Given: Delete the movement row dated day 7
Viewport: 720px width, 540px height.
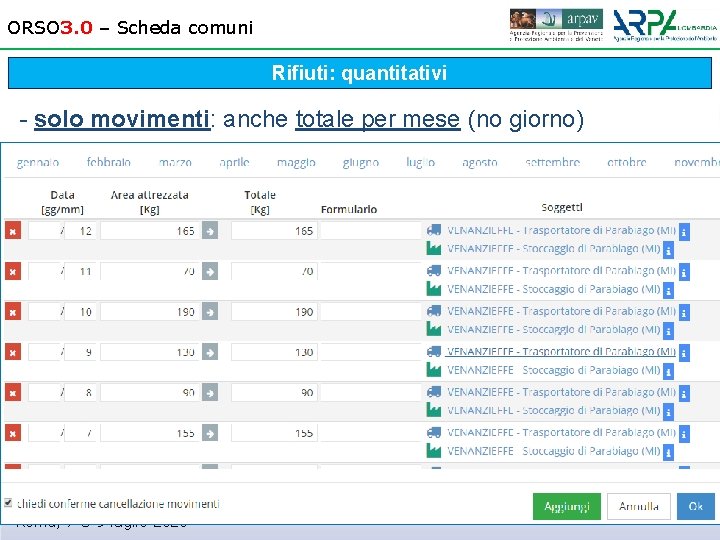Looking at the screenshot, I should [13, 433].
